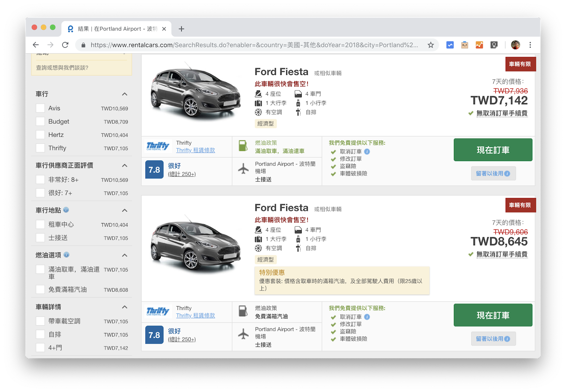566x392 pixels.
Task: Reload the rentalcars search results page
Action: pyautogui.click(x=65, y=45)
